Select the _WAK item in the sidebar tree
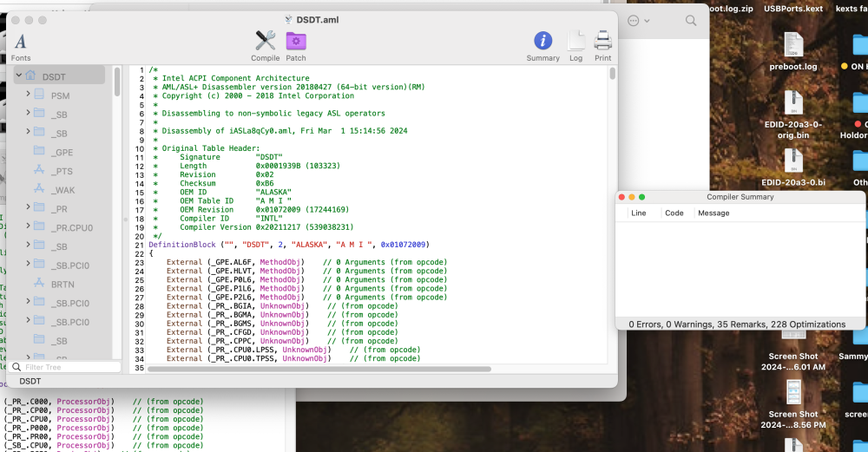The width and height of the screenshot is (868, 452). click(x=62, y=190)
